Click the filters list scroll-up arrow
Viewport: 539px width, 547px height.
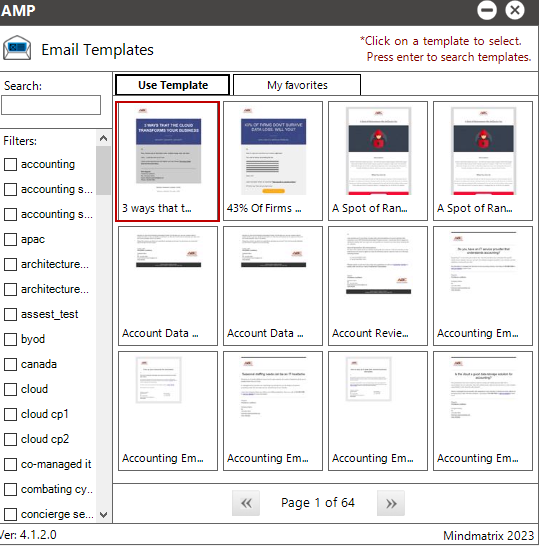pyautogui.click(x=103, y=138)
